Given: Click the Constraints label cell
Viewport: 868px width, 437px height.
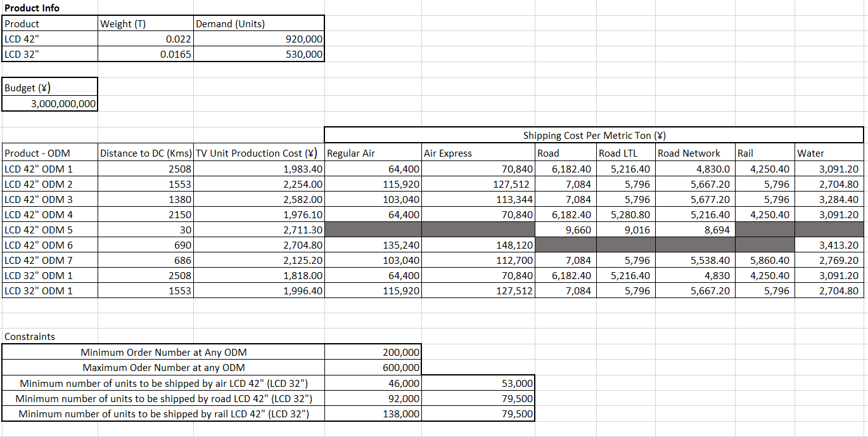Looking at the screenshot, I should tap(22, 336).
